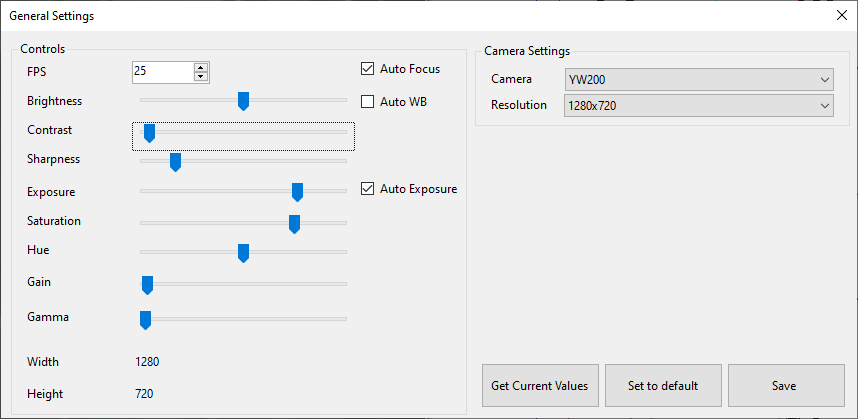The width and height of the screenshot is (858, 419).
Task: Click the Set to default button
Action: 663,386
